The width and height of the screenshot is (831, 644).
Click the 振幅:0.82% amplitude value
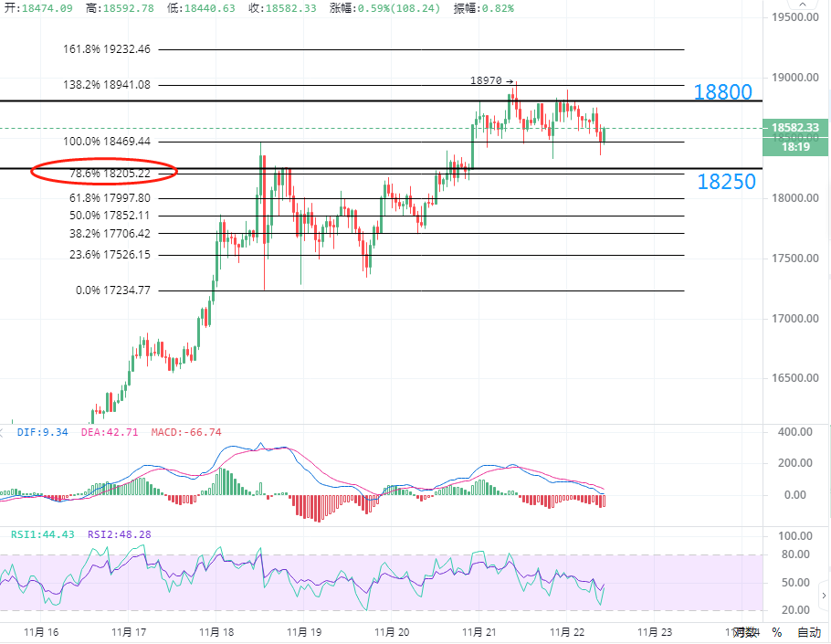[x=484, y=8]
